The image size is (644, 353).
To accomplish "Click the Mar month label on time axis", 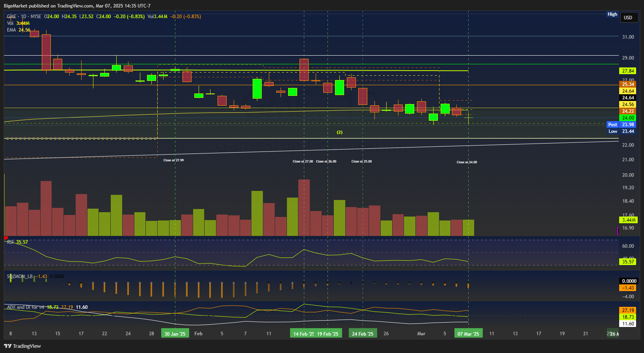I will pos(421,334).
